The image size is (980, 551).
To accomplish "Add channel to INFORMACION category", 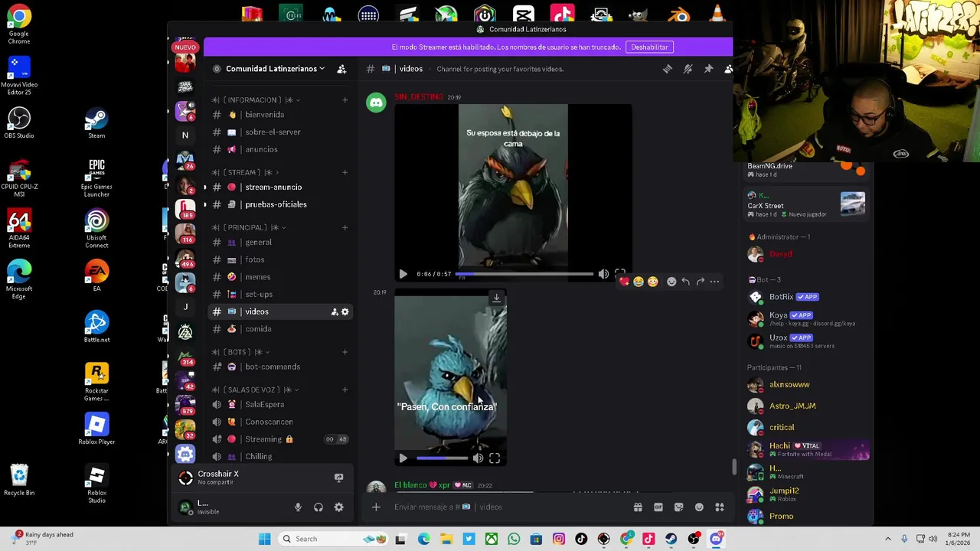I will [x=345, y=99].
